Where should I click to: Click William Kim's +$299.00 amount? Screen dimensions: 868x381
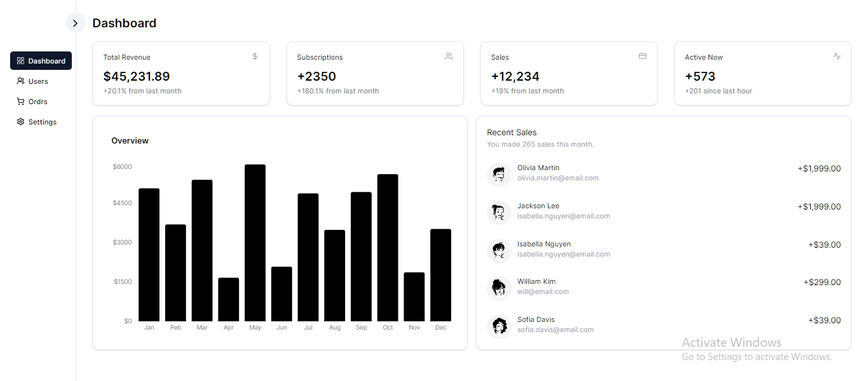tap(822, 282)
